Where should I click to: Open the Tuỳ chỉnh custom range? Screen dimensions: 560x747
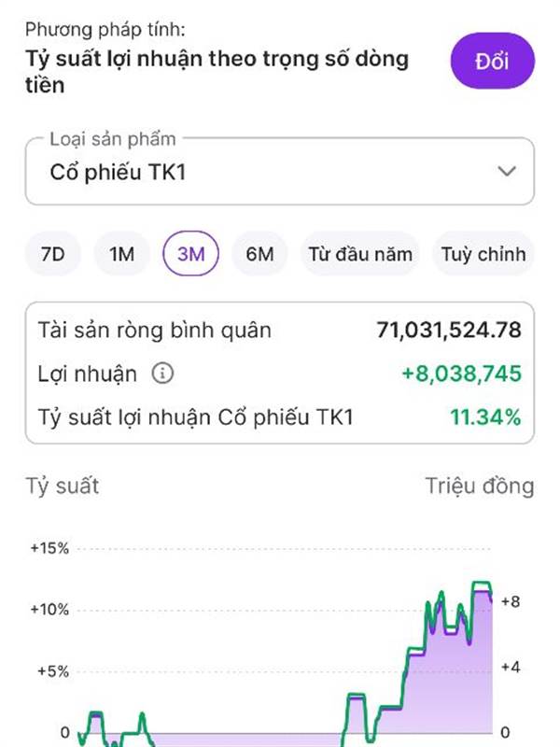tap(483, 254)
